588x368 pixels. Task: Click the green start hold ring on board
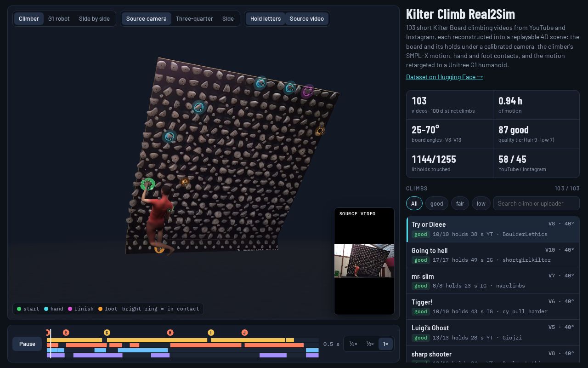148,184
